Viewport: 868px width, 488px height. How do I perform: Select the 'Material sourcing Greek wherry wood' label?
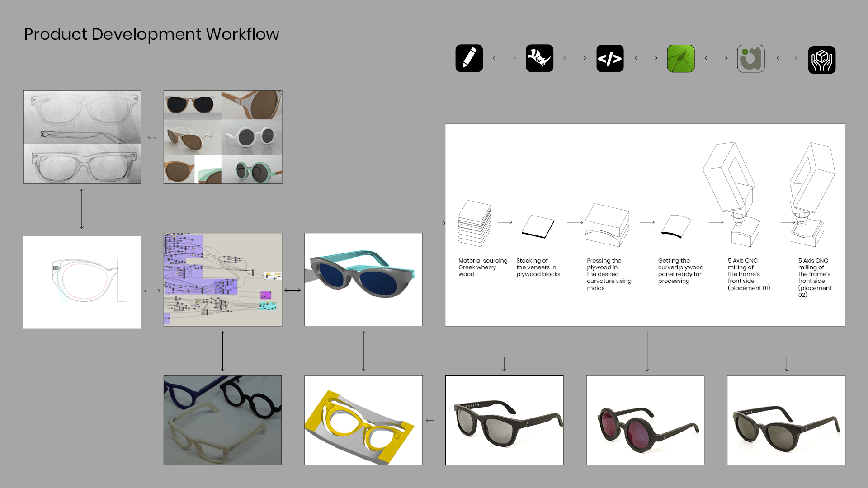(x=482, y=267)
